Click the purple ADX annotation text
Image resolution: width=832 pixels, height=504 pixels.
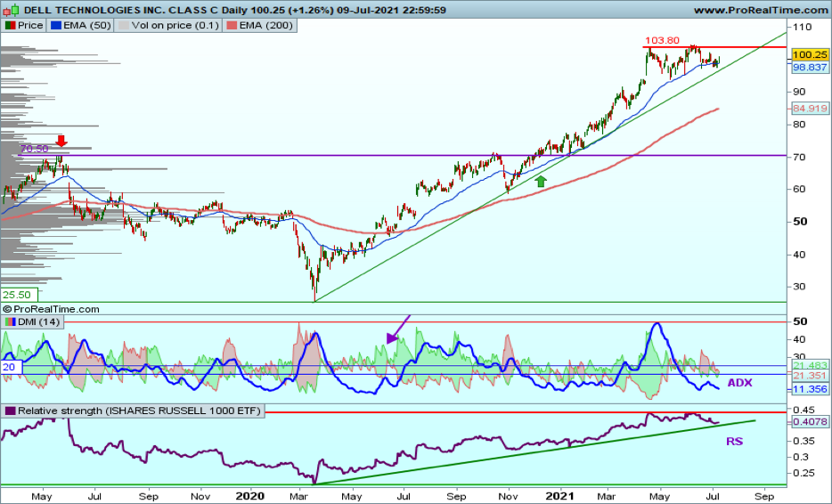coord(739,383)
